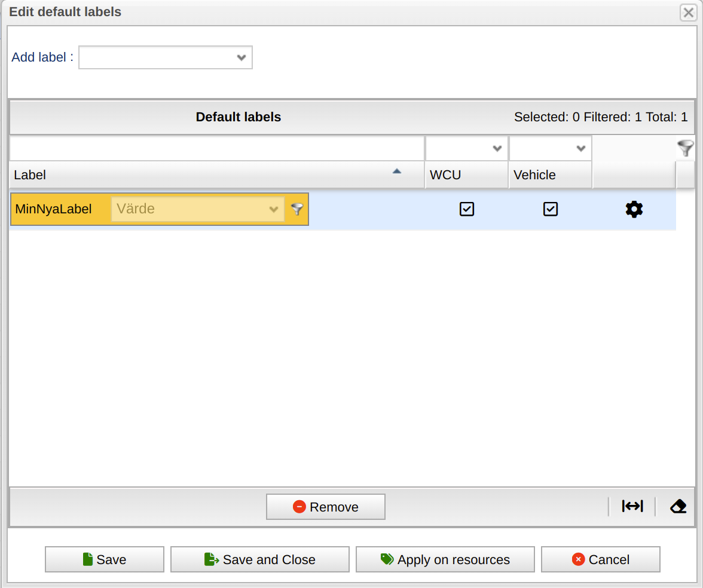Toggle the WCU checkbox for MinNyaLabel
Image resolution: width=703 pixels, height=588 pixels.
point(466,209)
